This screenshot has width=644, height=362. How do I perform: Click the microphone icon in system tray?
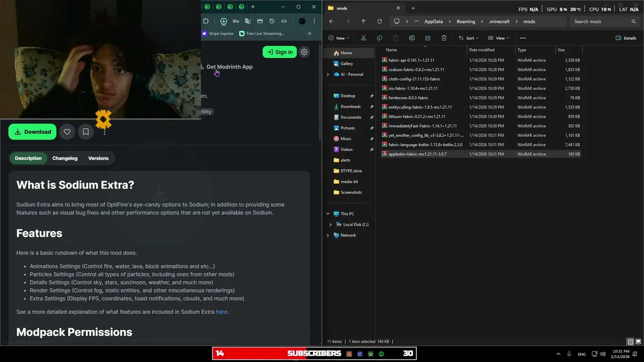(569, 354)
